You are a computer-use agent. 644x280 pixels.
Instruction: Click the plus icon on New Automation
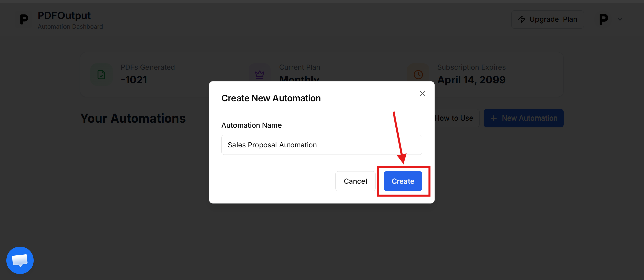493,118
